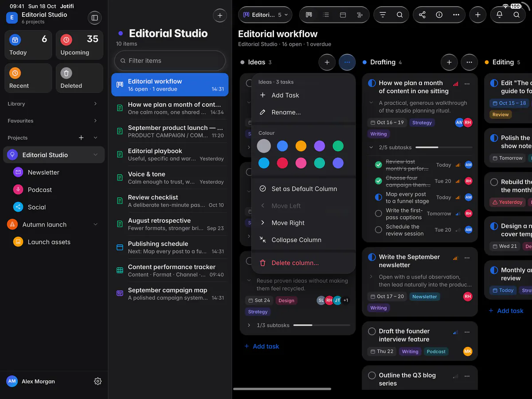Choose 'Add Task' in the Ideas menu
The image size is (532, 399).
tap(304, 95)
